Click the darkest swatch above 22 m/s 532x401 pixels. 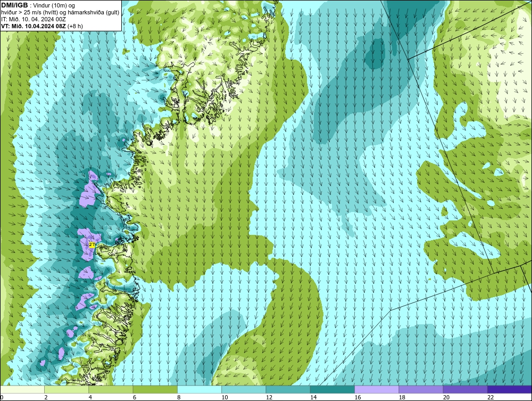(509, 389)
